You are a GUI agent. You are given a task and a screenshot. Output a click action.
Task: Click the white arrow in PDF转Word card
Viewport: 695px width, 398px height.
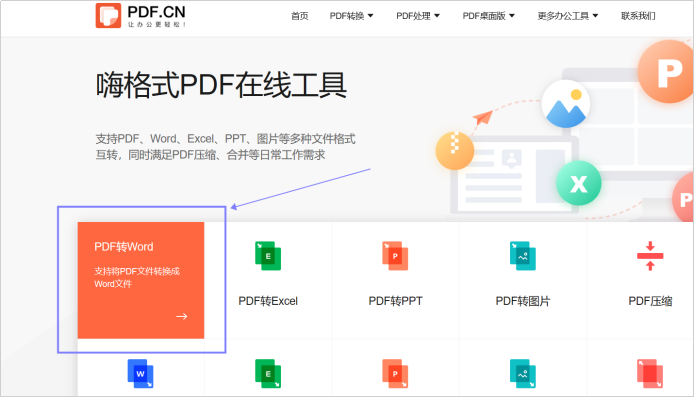[x=182, y=316]
